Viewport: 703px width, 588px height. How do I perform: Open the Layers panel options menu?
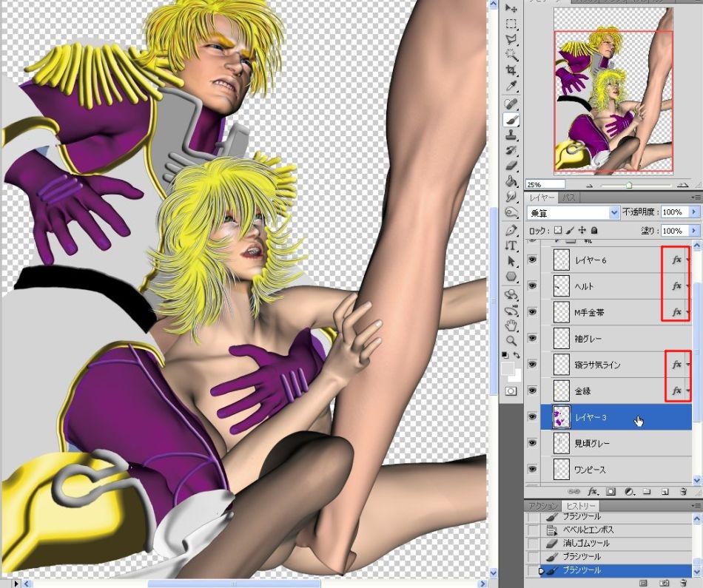[696, 197]
